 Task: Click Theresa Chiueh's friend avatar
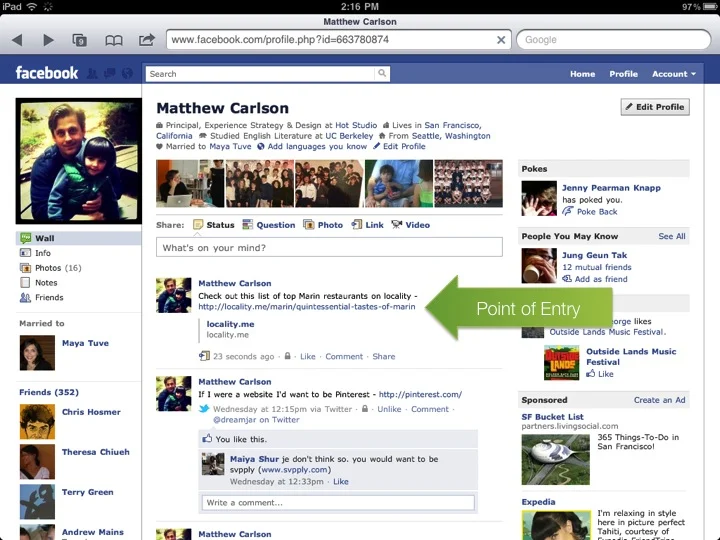coord(37,461)
